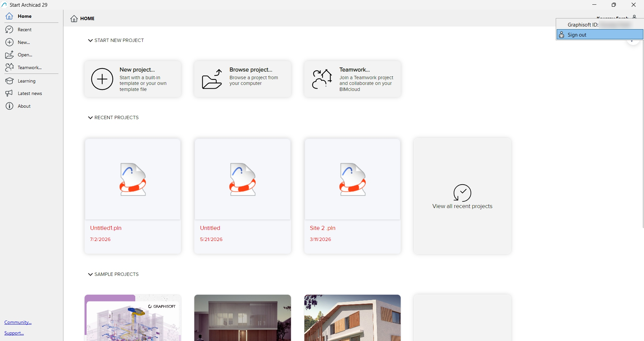Image resolution: width=644 pixels, height=341 pixels.
Task: Open the dark slatted facade house sample thumbnail
Action: (x=243, y=318)
